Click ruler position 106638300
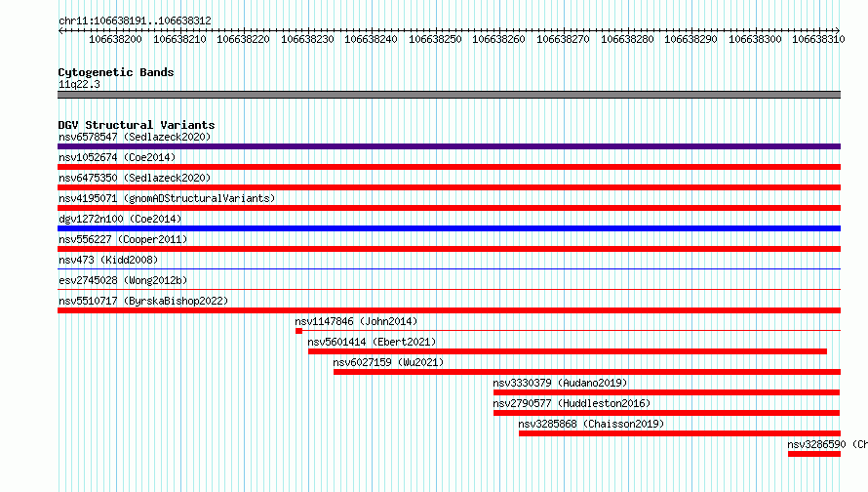This screenshot has height=492, width=868. coord(755,39)
